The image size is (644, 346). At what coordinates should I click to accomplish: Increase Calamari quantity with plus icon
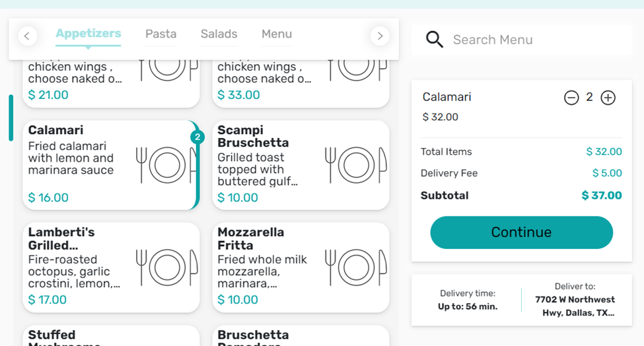click(x=608, y=98)
